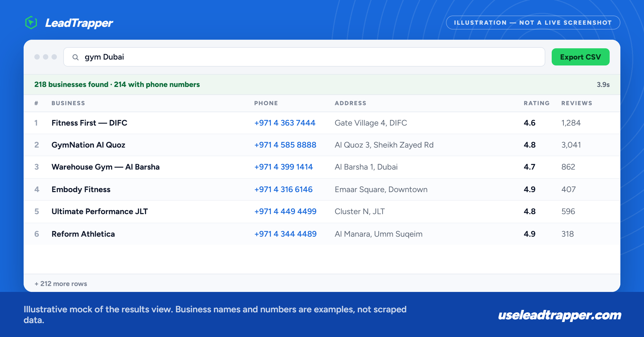Click the Export CSV button
This screenshot has height=337, width=644.
pyautogui.click(x=580, y=57)
